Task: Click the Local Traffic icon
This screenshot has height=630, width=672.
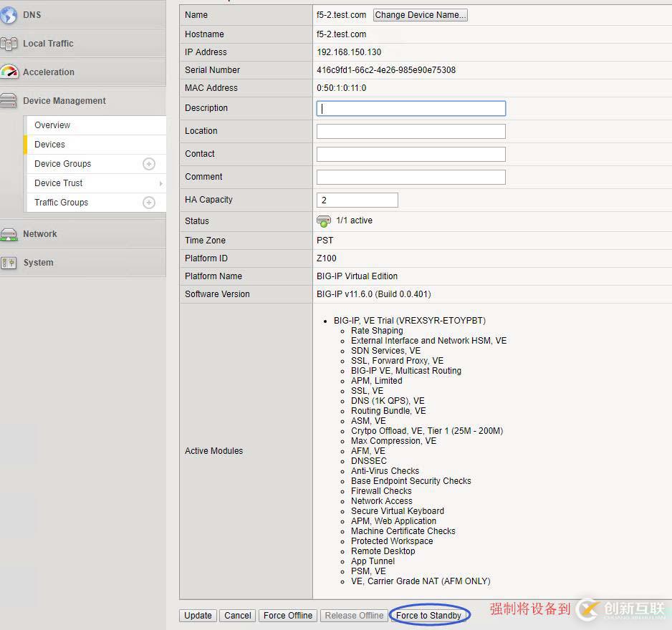Action: pos(9,44)
